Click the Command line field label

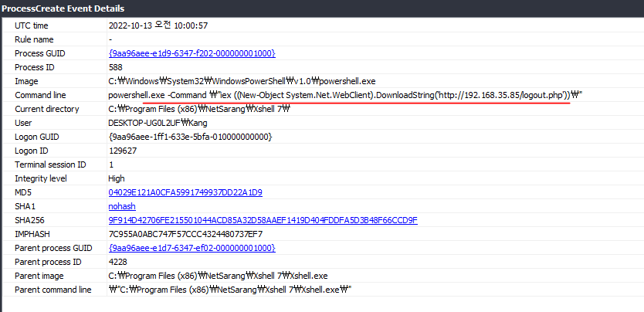(x=40, y=95)
